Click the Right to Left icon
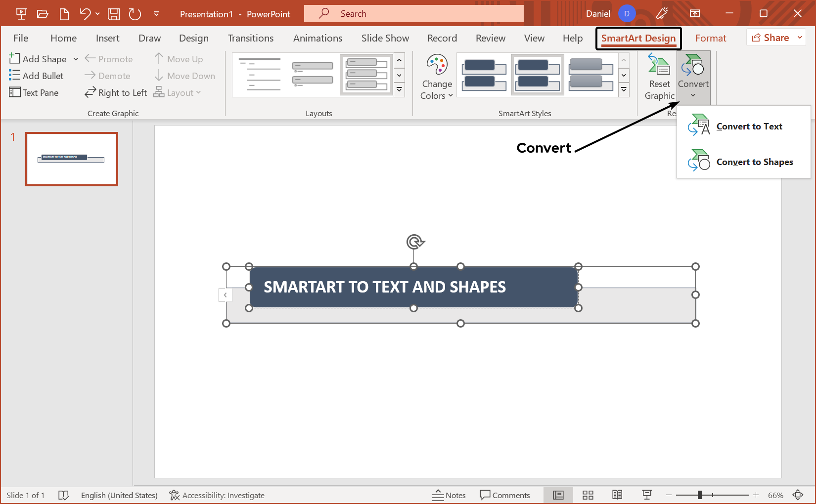The image size is (816, 504). tap(115, 92)
